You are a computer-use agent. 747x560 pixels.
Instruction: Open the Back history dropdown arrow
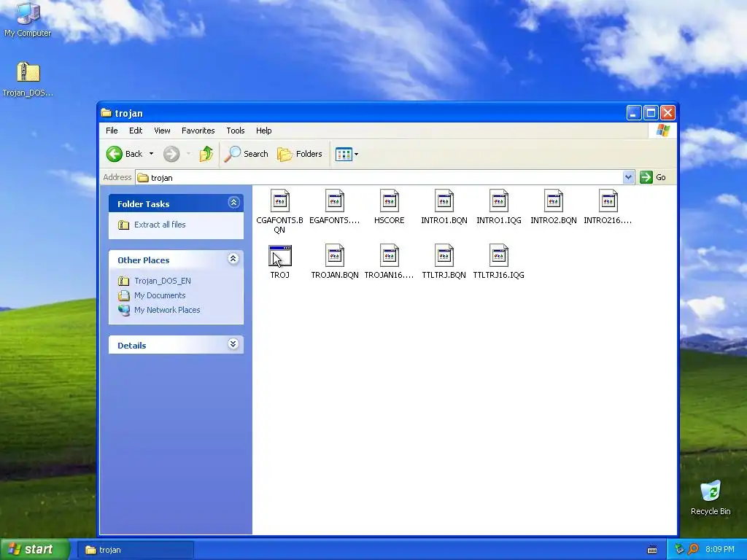click(x=151, y=154)
